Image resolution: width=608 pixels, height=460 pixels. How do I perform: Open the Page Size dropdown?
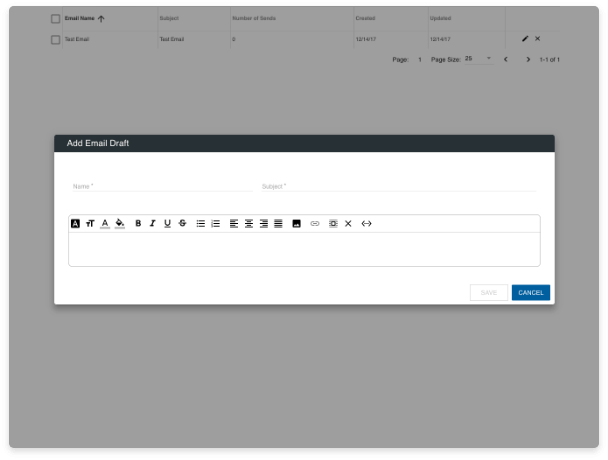pyautogui.click(x=478, y=59)
